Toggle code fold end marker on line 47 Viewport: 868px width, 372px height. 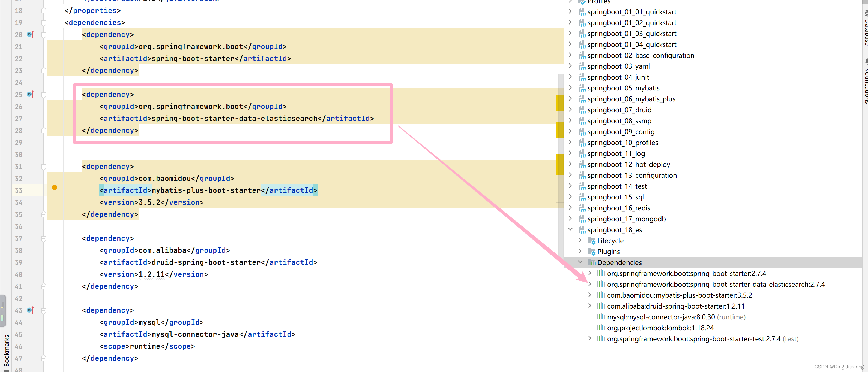(43, 358)
